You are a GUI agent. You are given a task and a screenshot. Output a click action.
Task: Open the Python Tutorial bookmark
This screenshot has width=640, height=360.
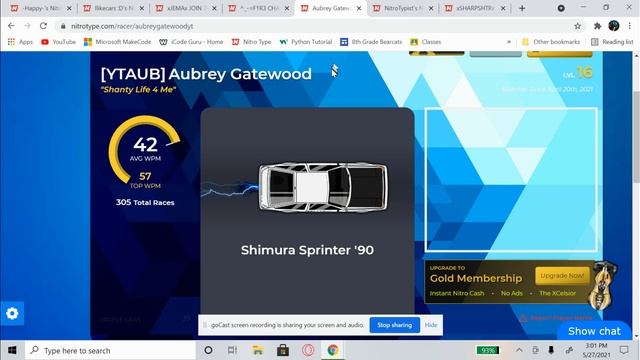tap(306, 42)
